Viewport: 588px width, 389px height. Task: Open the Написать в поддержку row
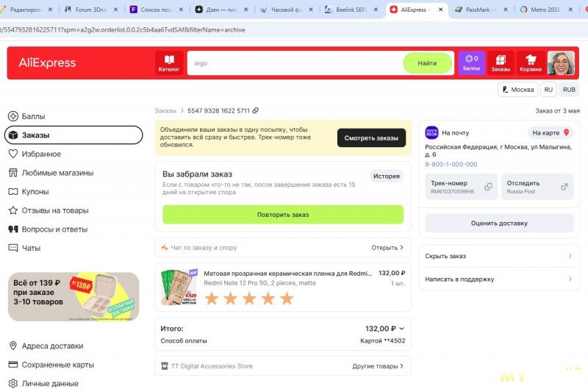pyautogui.click(x=499, y=279)
